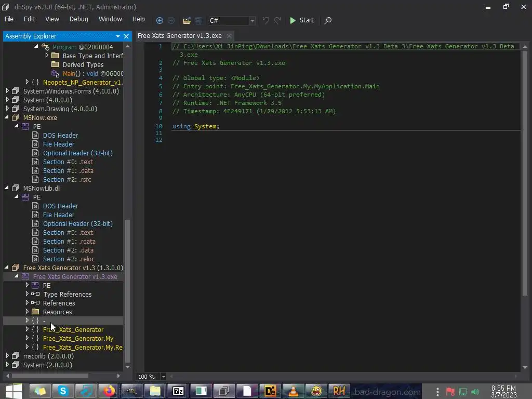Close the Assembly Explorer panel
Screen dimensions: 532x399
coord(126,36)
